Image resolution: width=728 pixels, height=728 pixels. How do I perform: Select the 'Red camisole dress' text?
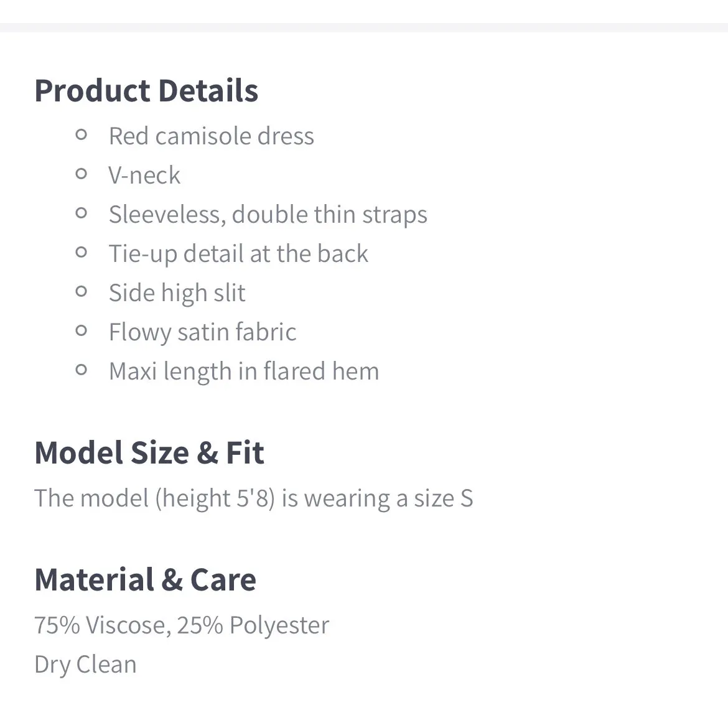[211, 136]
